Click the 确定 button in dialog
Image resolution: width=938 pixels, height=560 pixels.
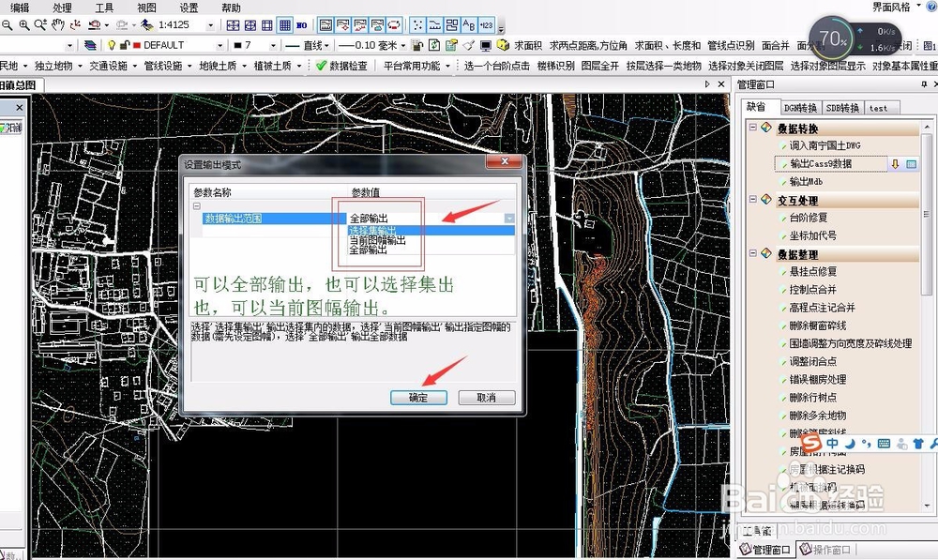pyautogui.click(x=418, y=398)
